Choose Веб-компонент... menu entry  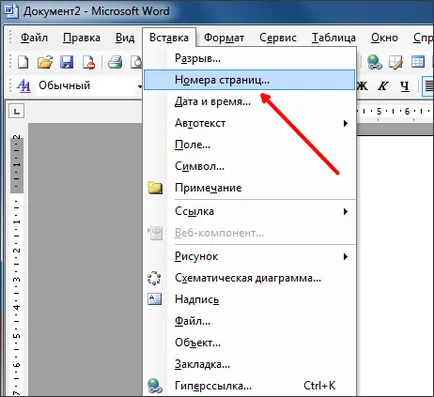click(249, 233)
